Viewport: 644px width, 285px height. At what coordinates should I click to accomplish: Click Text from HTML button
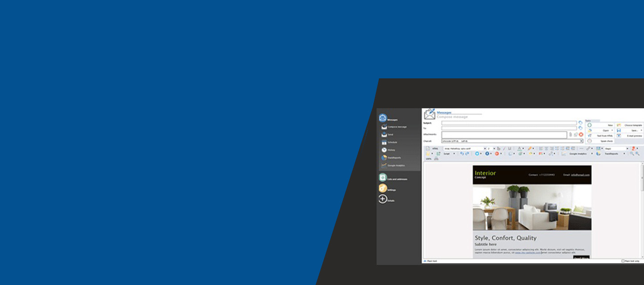(600, 136)
